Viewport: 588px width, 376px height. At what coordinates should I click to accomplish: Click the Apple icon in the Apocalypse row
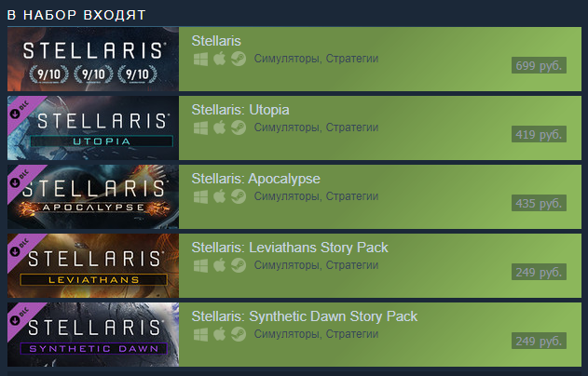[x=219, y=196]
